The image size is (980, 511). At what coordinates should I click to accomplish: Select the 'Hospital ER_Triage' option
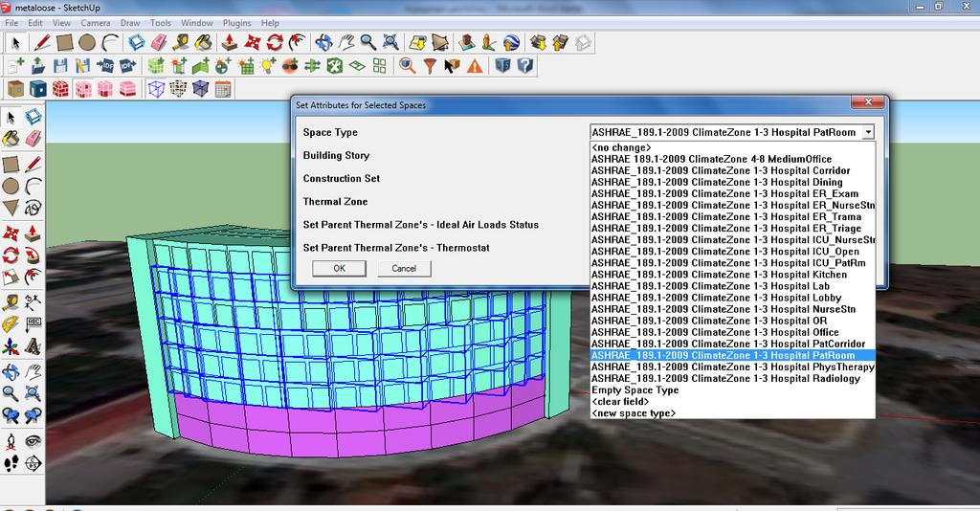732,228
